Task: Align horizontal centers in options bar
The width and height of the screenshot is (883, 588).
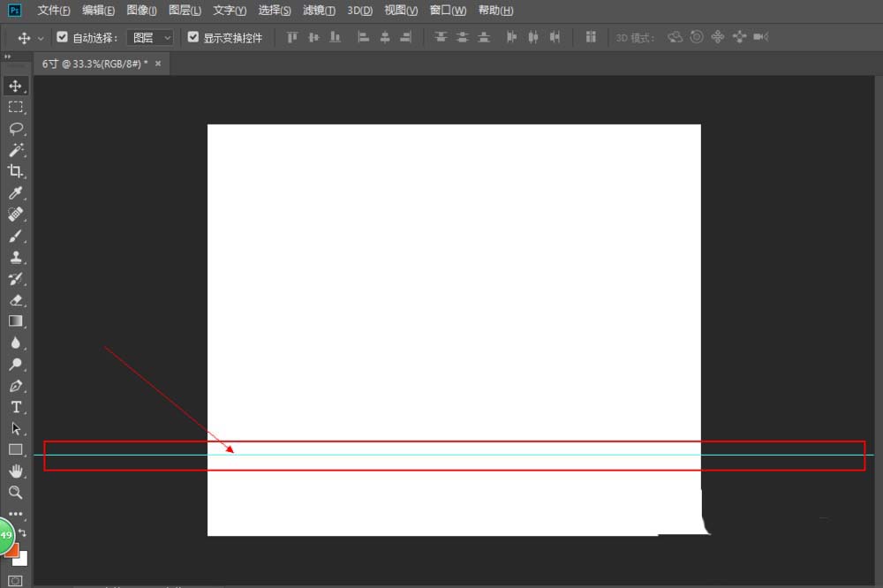Action: 385,37
